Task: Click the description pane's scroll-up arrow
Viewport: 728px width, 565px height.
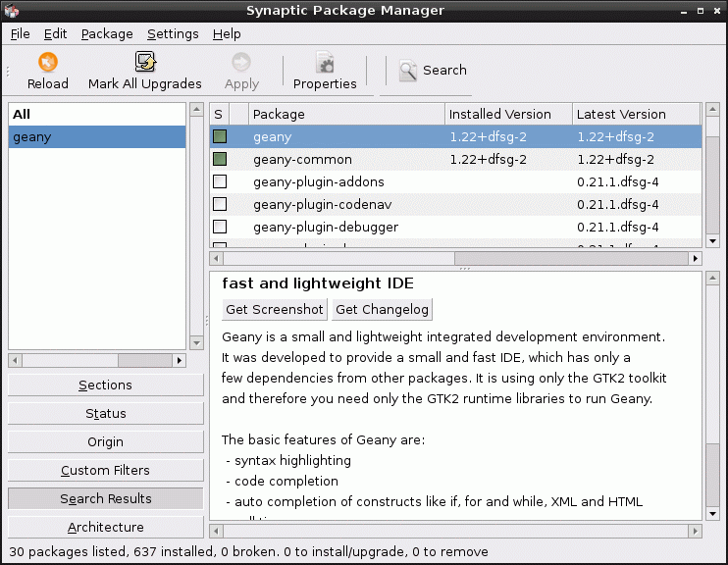Action: point(712,279)
